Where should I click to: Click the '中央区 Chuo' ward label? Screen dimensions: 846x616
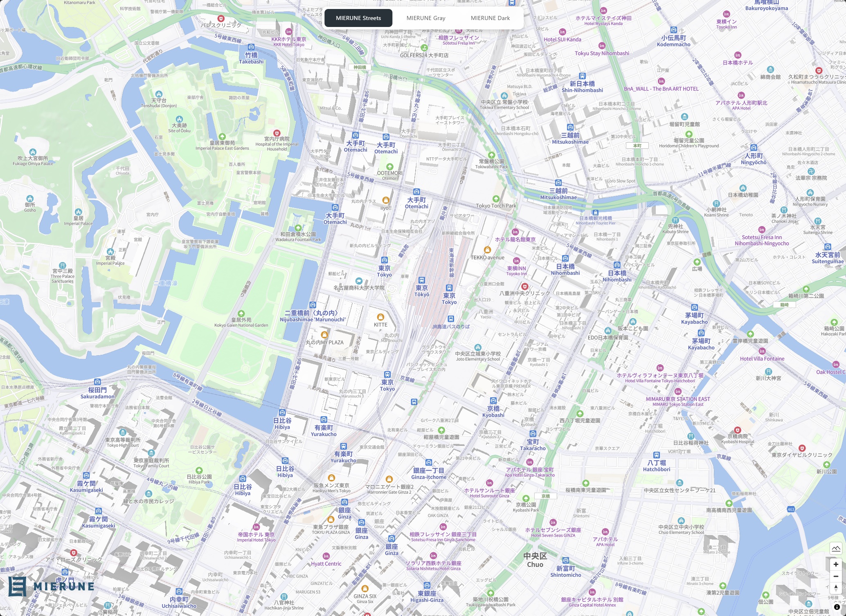pyautogui.click(x=535, y=560)
